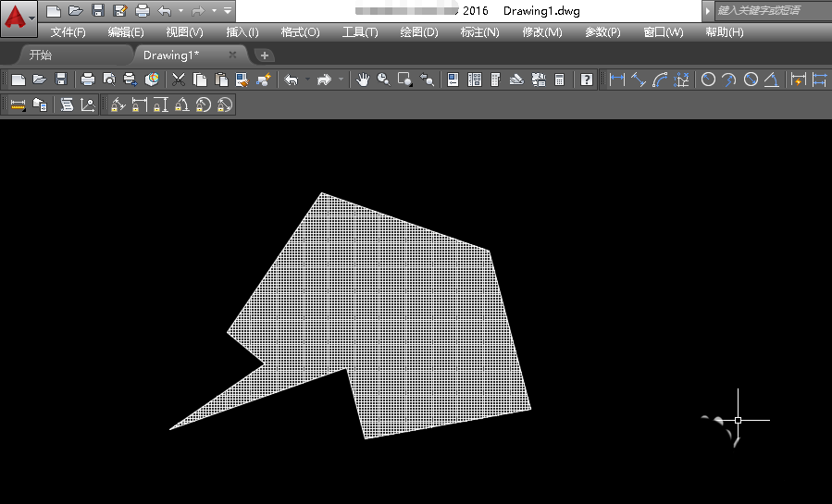Click Undo in the quick access toolbar
832x504 pixels.
(x=165, y=10)
